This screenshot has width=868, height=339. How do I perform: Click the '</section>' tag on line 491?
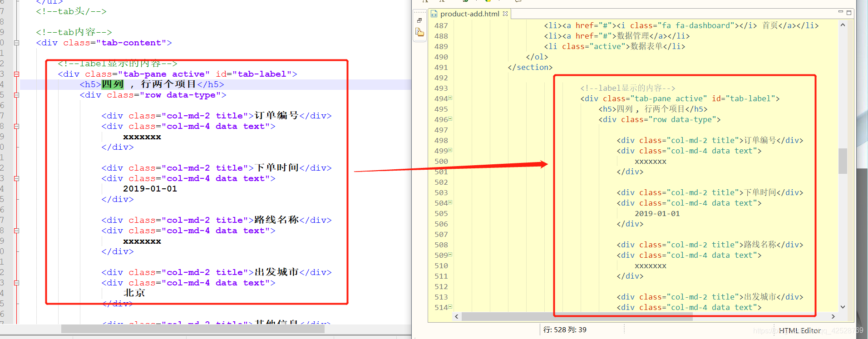coord(530,67)
